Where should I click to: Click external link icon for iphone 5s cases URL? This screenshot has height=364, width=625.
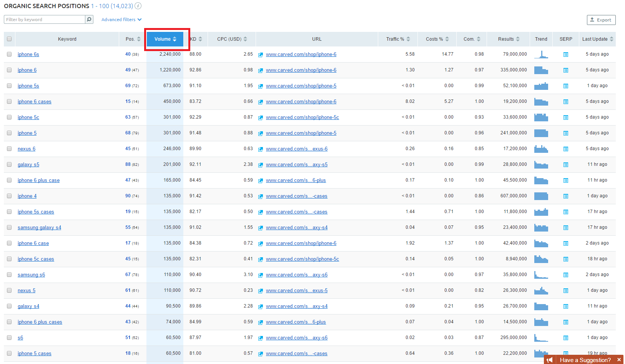click(x=261, y=212)
